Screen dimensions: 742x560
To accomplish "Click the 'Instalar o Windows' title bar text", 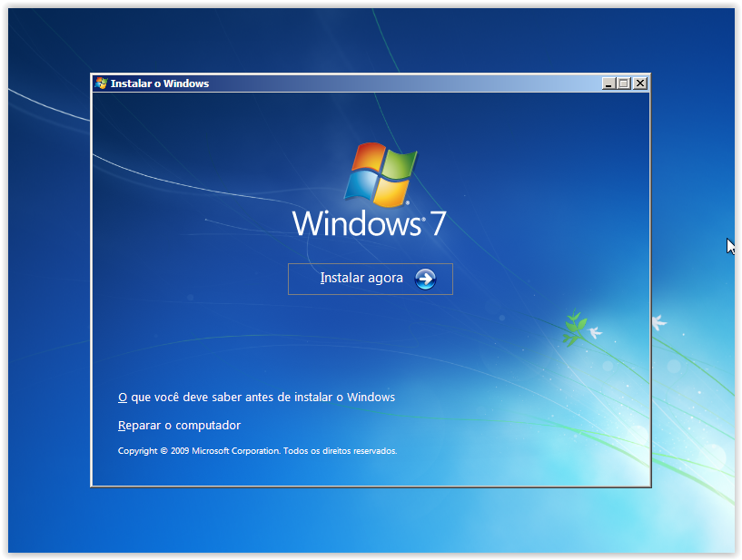I will pos(160,84).
